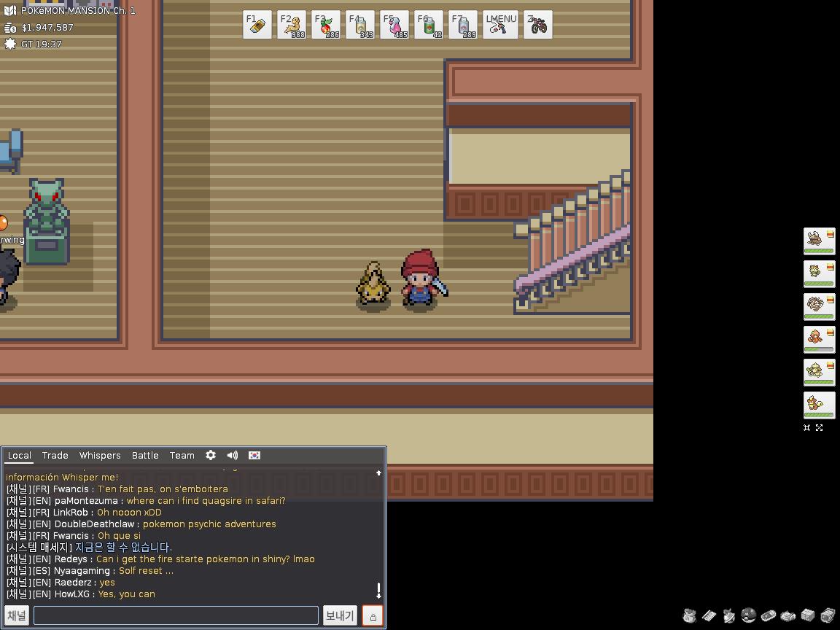Switch to the Trade chat tab
Screen dimensions: 840x630
pyautogui.click(x=55, y=455)
